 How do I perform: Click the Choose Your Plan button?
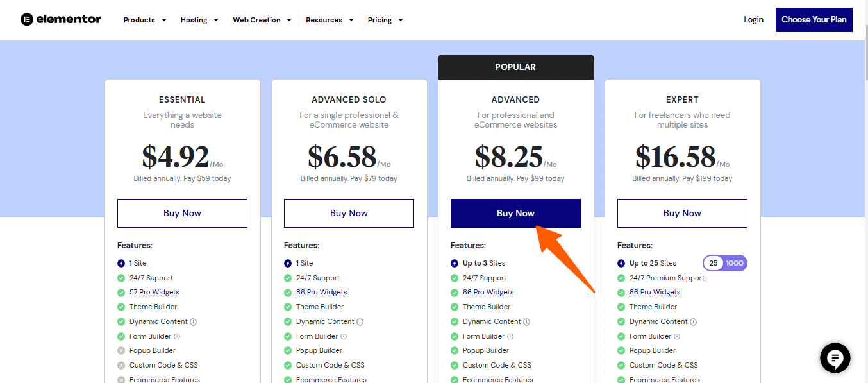point(814,20)
